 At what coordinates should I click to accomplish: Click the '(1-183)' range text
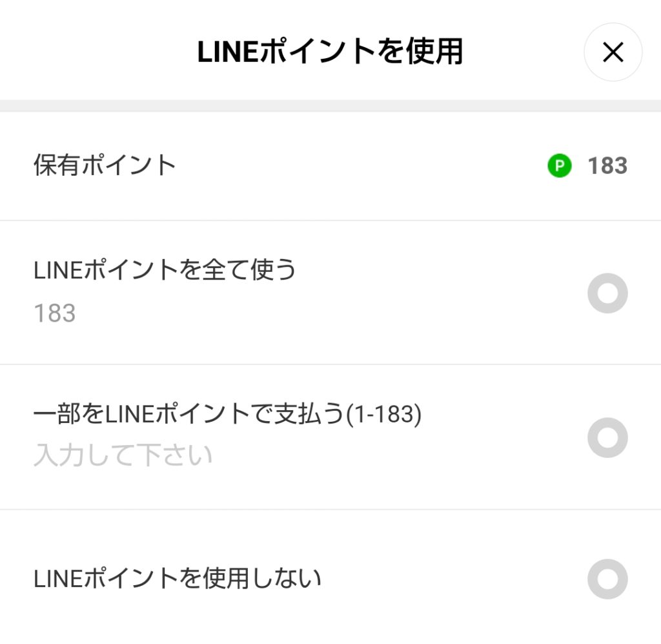(383, 414)
